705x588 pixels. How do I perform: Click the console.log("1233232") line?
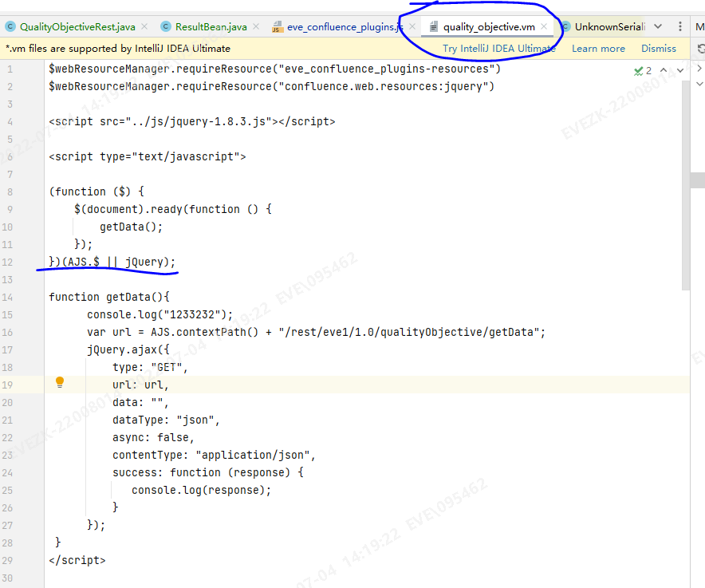[x=160, y=314]
